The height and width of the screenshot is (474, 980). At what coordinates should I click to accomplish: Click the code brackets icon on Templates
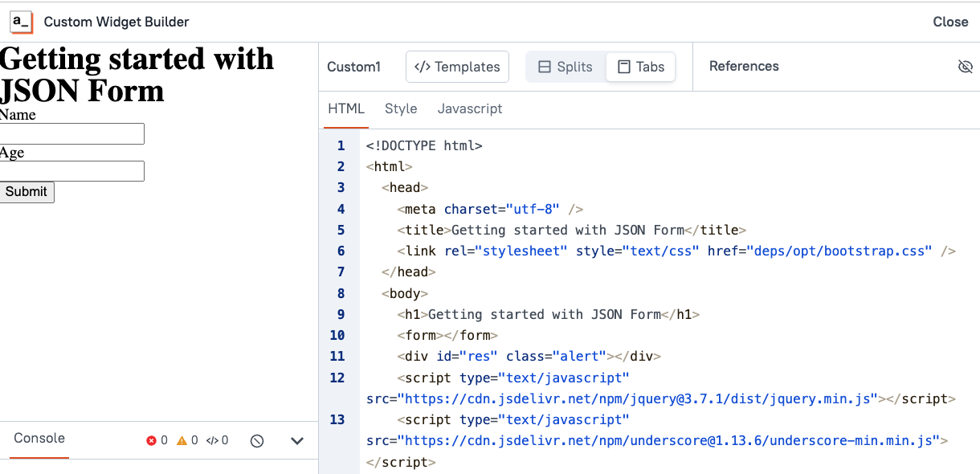pyautogui.click(x=423, y=67)
